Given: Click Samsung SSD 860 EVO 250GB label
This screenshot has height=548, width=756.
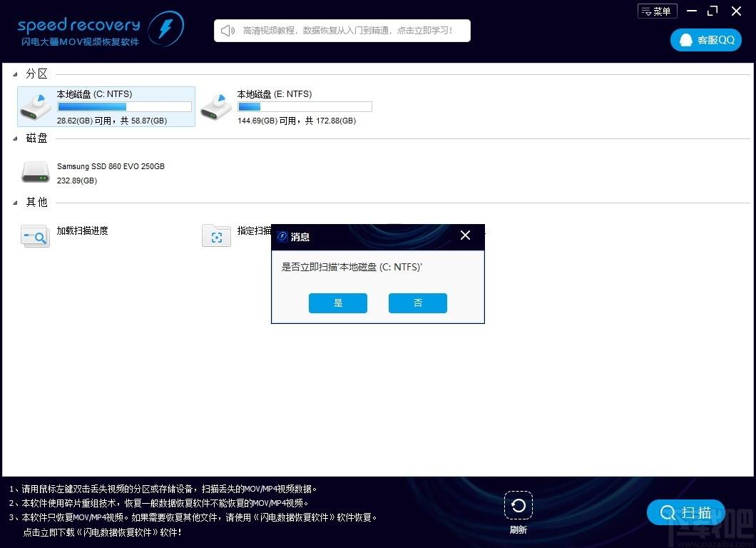Looking at the screenshot, I should (111, 166).
